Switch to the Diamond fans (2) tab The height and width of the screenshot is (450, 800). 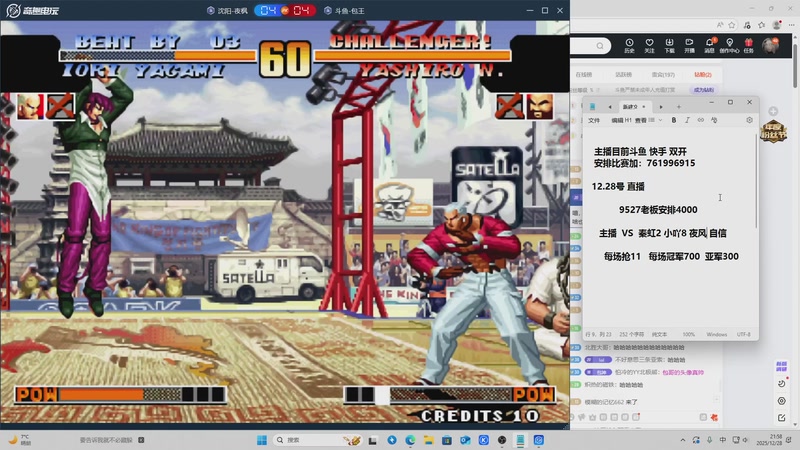[703, 74]
